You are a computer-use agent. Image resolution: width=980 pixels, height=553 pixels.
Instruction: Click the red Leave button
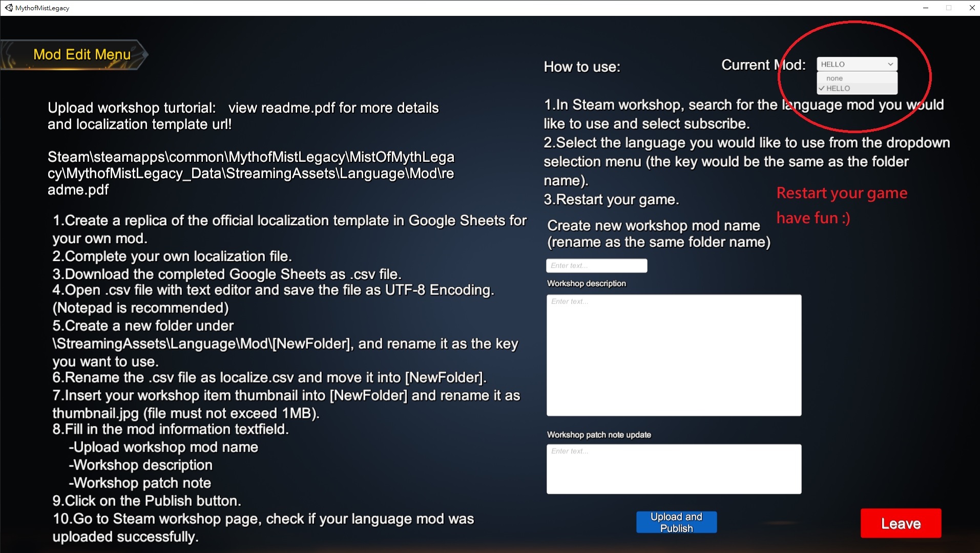pyautogui.click(x=901, y=523)
